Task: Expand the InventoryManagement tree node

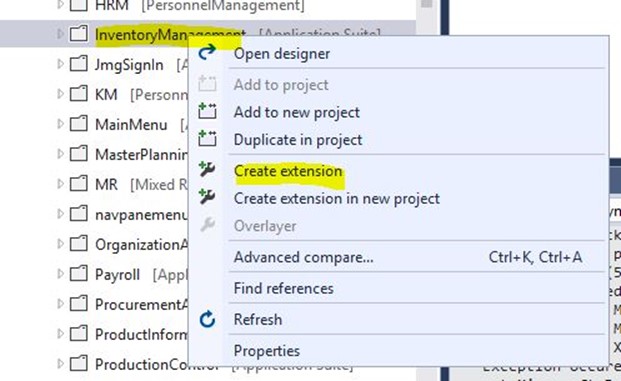Action: (60, 34)
